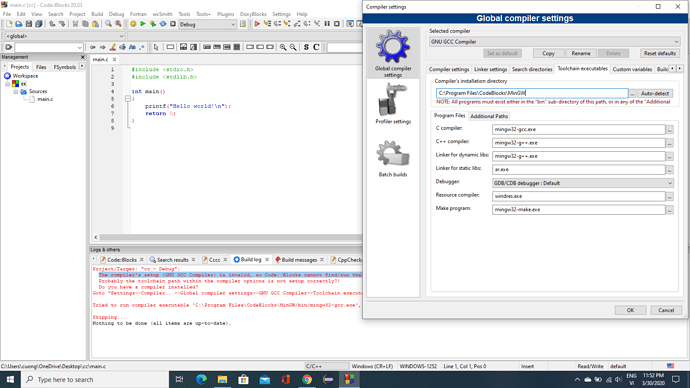Click the Break debugger pause icon
The image size is (690, 388).
pyautogui.click(x=327, y=24)
